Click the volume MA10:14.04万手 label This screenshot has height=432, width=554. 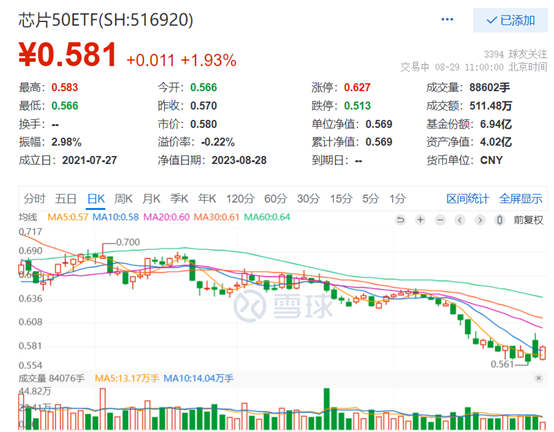coord(199,378)
